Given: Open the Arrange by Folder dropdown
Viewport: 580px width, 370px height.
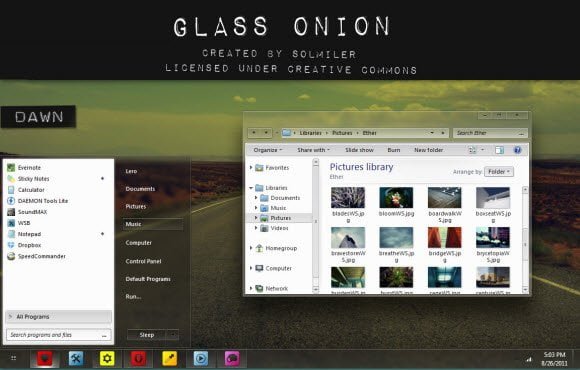Looking at the screenshot, I should point(499,172).
